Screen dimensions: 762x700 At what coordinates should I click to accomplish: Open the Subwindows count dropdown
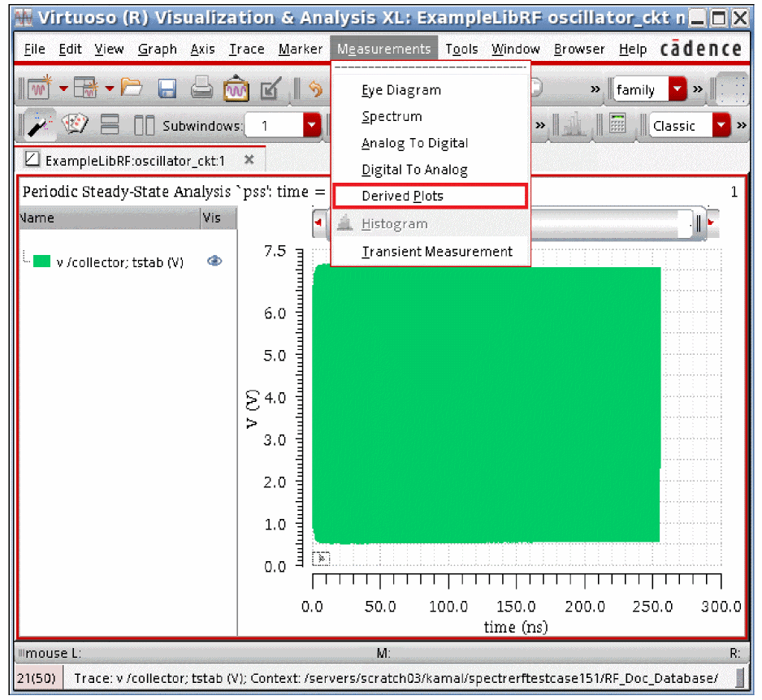click(311, 125)
